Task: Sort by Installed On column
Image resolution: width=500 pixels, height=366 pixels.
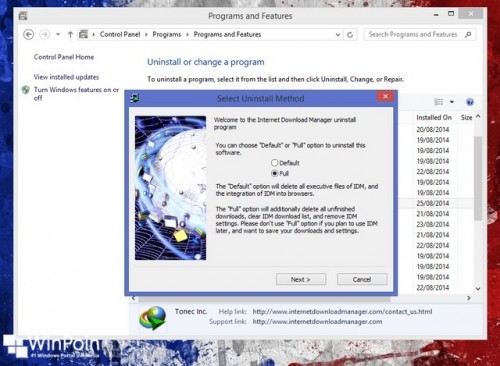Action: pyautogui.click(x=434, y=117)
